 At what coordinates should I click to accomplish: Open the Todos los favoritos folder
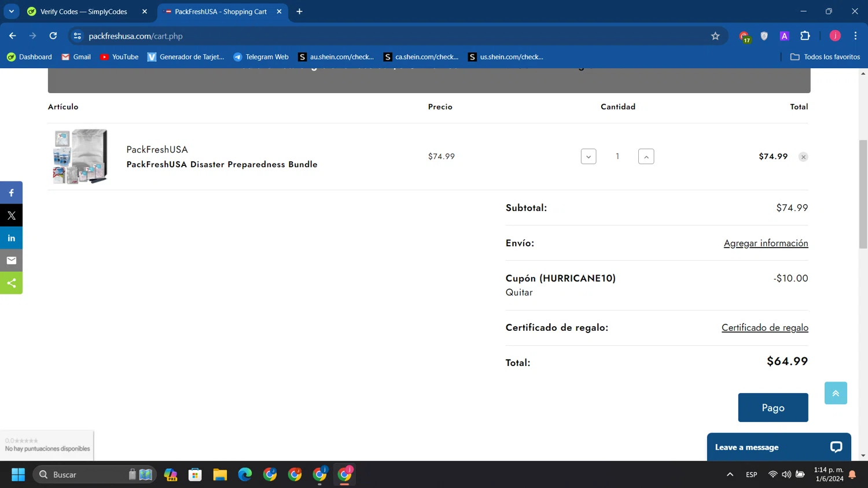click(825, 57)
